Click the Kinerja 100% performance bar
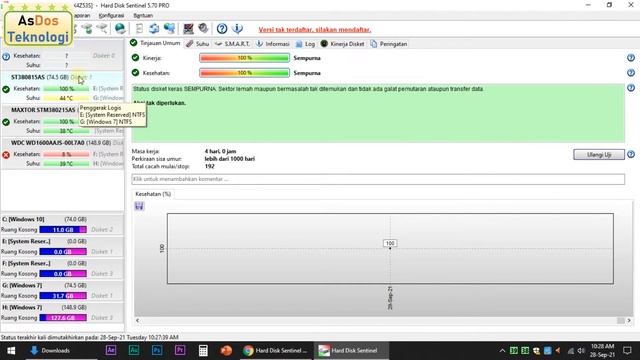This screenshot has width=640, height=360. [x=244, y=58]
